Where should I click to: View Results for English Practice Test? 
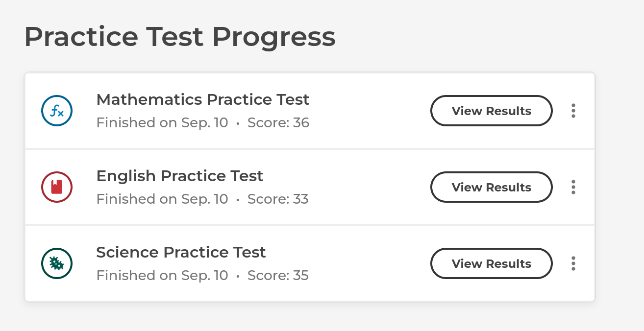(492, 187)
